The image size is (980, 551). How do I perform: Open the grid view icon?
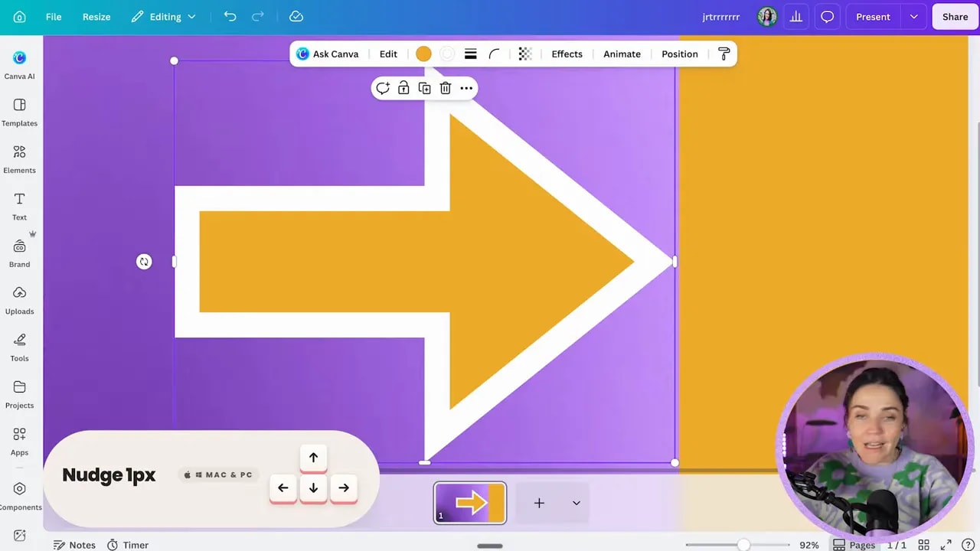(x=924, y=545)
